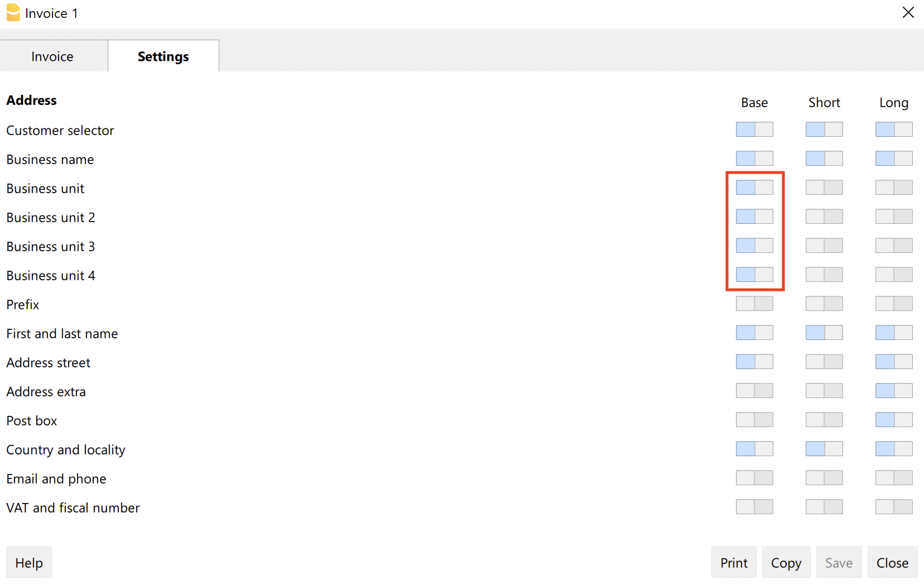Close the Invoice 1 window

(908, 13)
